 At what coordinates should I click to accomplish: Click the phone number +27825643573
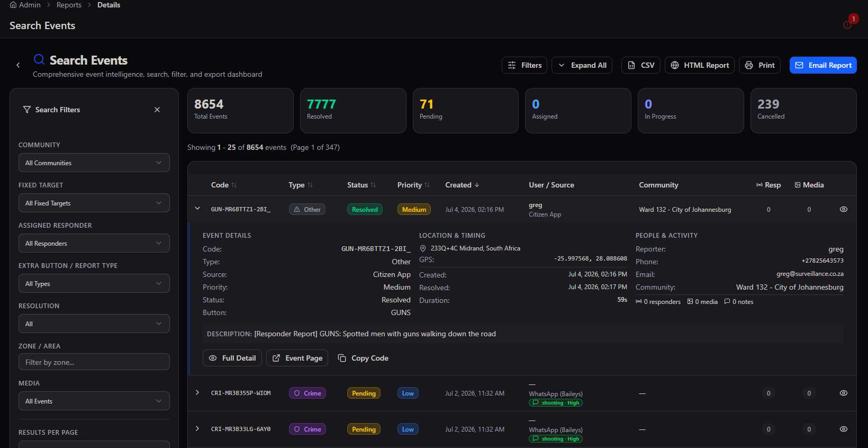click(x=822, y=261)
